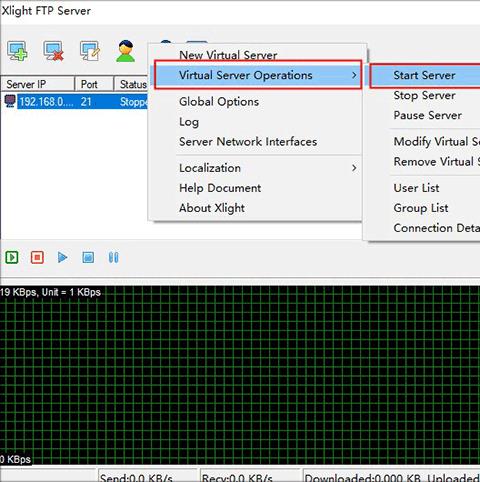This screenshot has width=480, height=482.
Task: Open Group List from submenu
Action: [421, 208]
